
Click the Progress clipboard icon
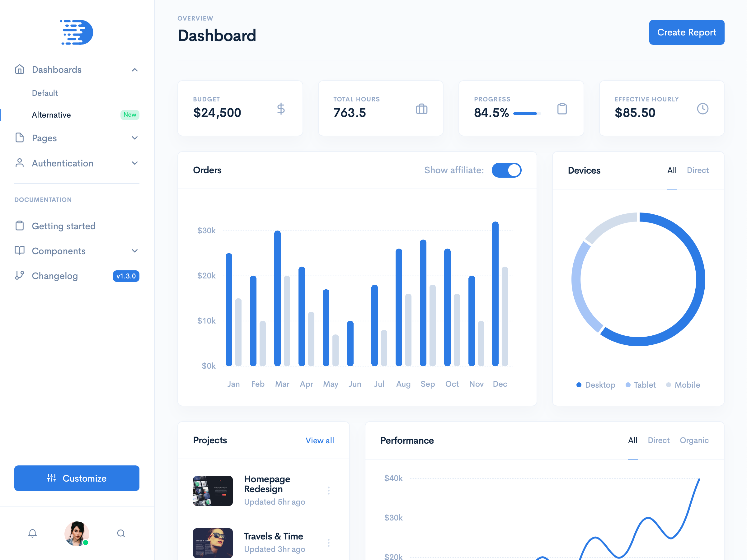[x=562, y=109]
